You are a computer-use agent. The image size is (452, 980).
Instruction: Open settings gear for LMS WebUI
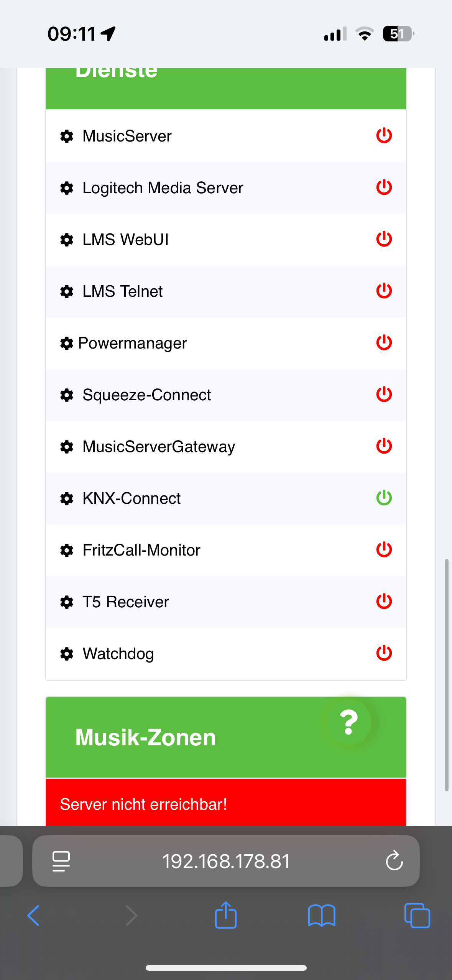(67, 240)
